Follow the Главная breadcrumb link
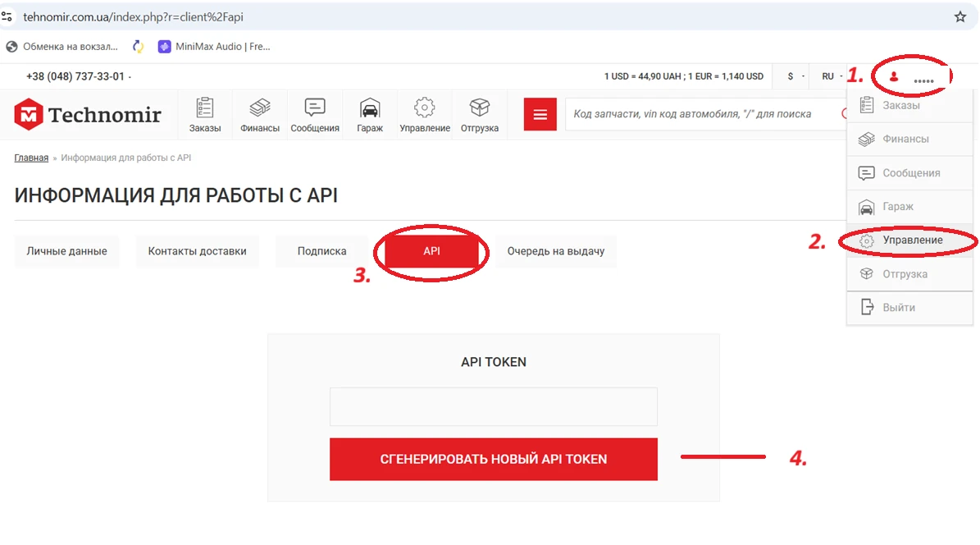Image resolution: width=980 pixels, height=545 pixels. (x=31, y=158)
